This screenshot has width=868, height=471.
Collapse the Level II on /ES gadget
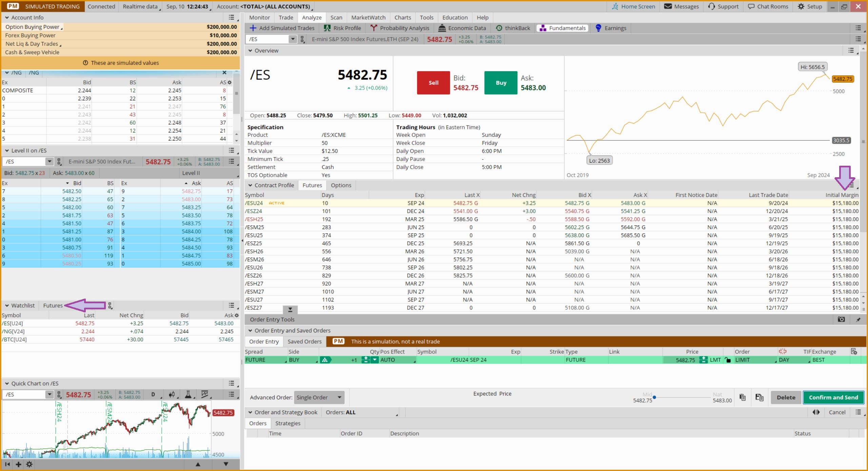(7, 150)
